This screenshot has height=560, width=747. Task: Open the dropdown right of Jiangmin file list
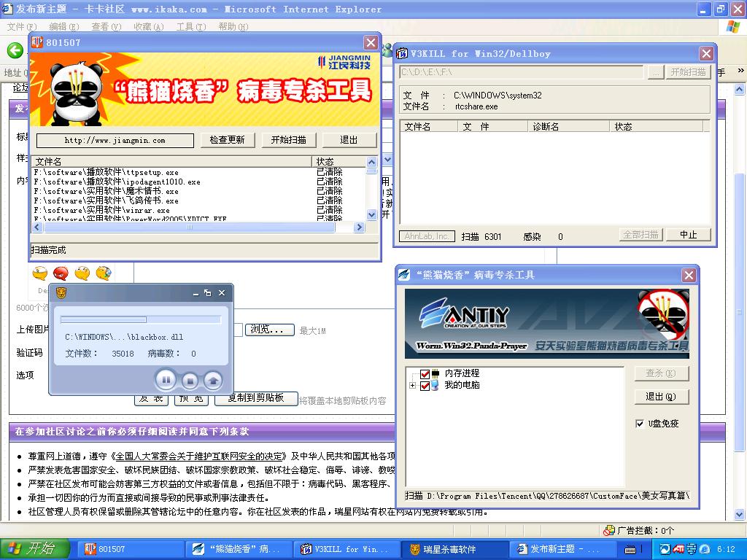pyautogui.click(x=387, y=160)
